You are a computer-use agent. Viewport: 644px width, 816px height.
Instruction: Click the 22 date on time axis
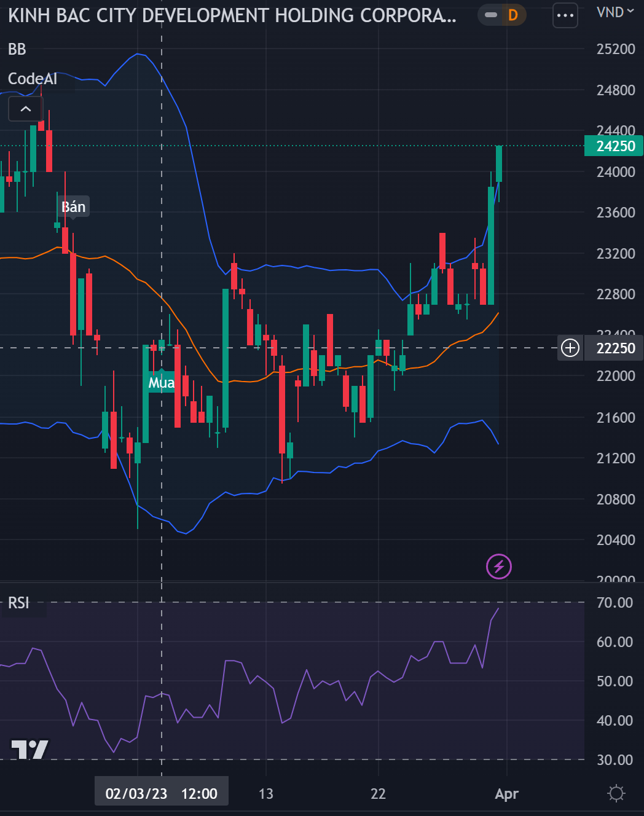tap(379, 794)
